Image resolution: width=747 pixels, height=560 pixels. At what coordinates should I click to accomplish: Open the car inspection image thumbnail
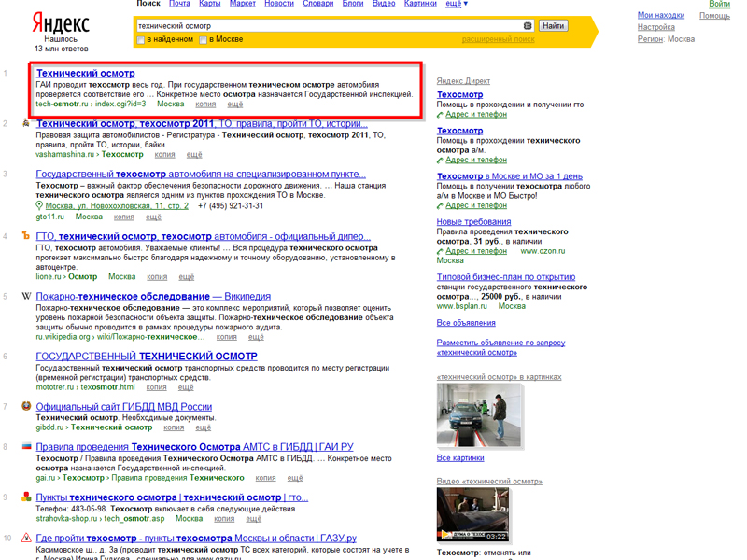(473, 415)
